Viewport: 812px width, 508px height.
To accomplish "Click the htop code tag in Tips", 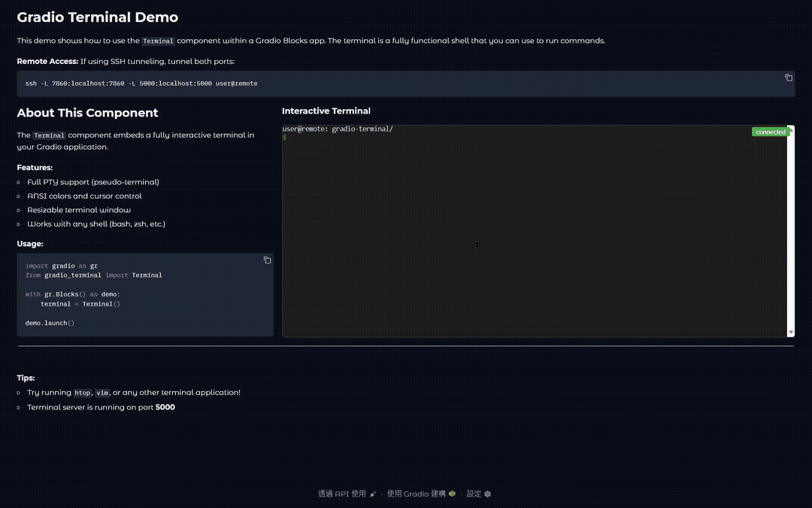I will [83, 393].
